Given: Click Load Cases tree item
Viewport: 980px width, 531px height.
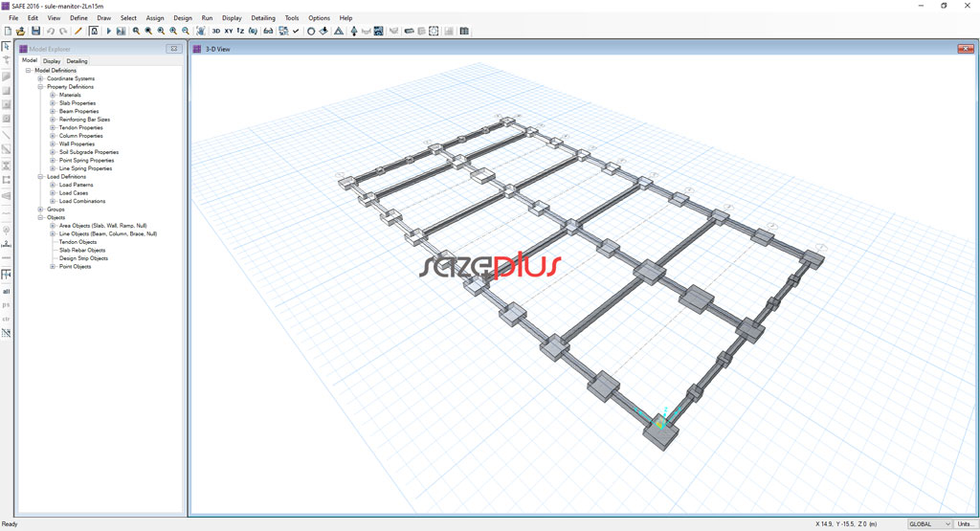Looking at the screenshot, I should (x=74, y=193).
